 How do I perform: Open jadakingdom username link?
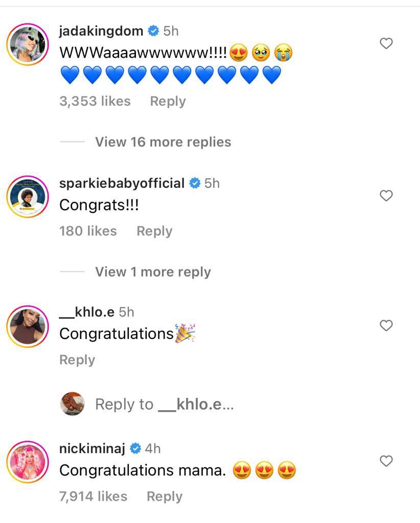(101, 31)
